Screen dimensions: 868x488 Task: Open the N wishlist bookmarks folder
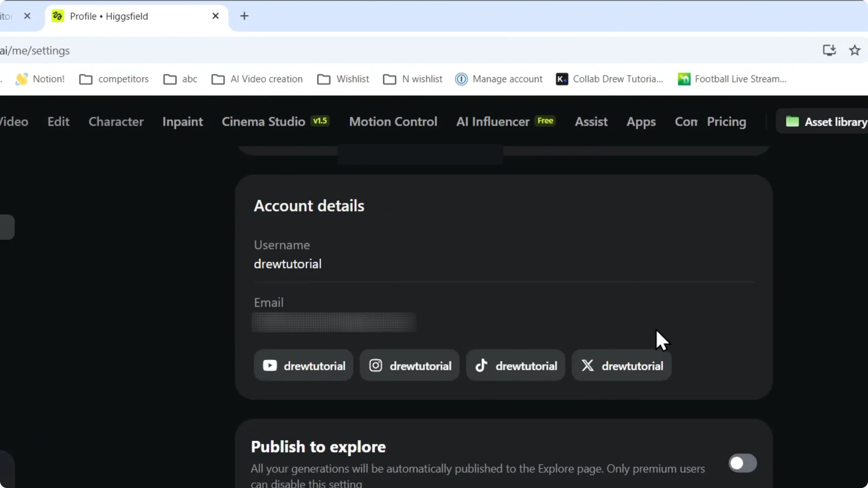pyautogui.click(x=412, y=79)
